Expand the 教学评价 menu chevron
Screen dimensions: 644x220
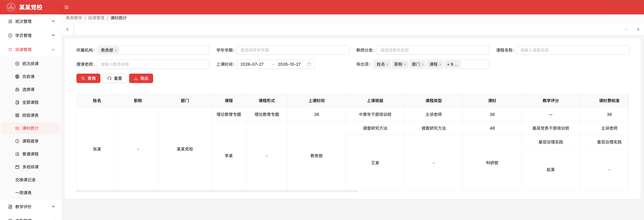coord(53,207)
